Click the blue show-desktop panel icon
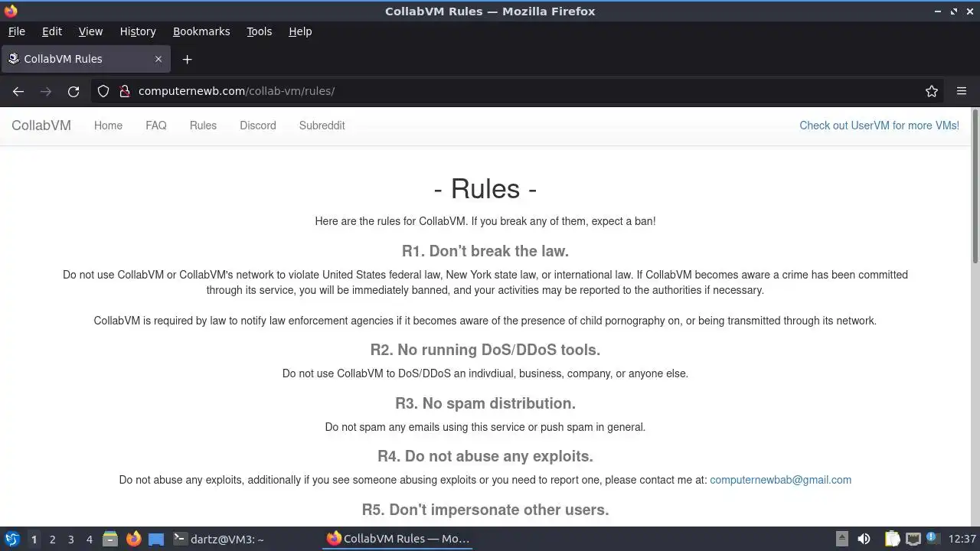The height and width of the screenshot is (551, 980). [x=156, y=539]
